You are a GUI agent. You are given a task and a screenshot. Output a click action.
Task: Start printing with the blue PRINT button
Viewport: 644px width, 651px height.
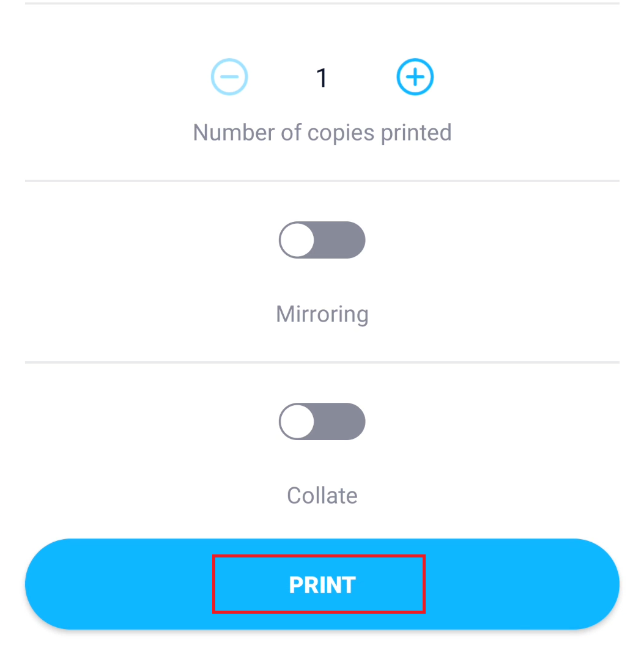pos(322,584)
